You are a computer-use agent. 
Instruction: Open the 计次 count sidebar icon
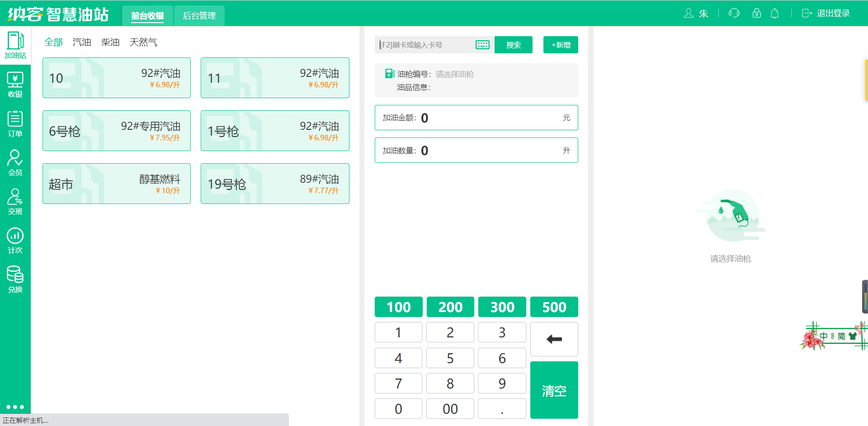pos(15,241)
